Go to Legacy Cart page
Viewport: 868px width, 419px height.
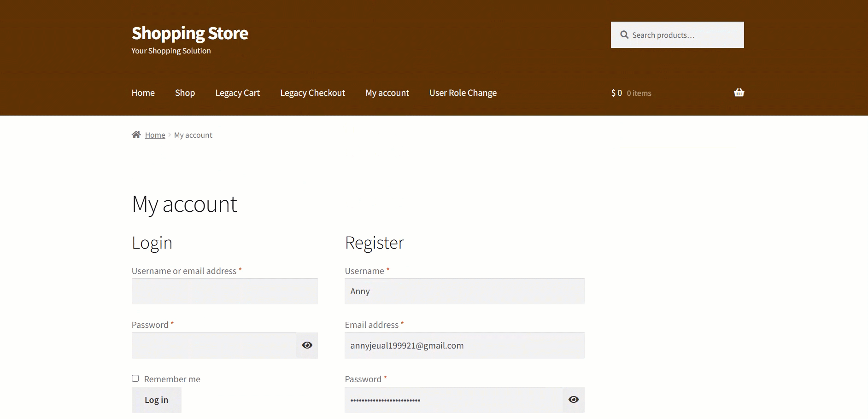click(x=237, y=93)
